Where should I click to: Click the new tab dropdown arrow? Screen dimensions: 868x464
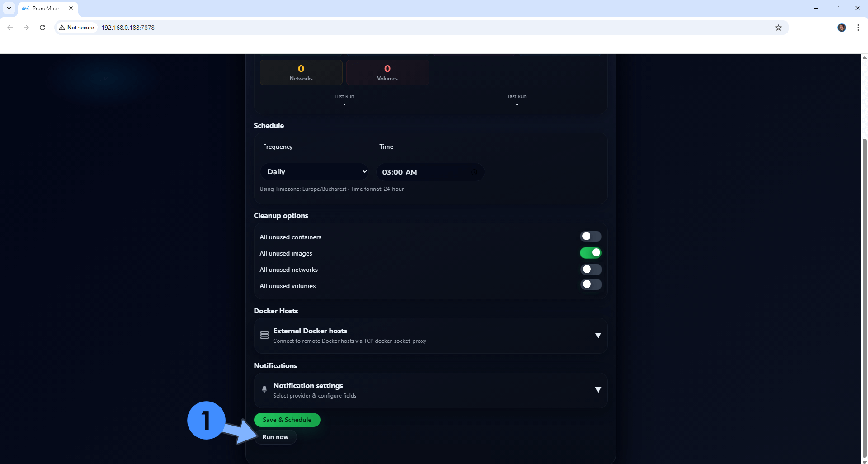(9, 8)
